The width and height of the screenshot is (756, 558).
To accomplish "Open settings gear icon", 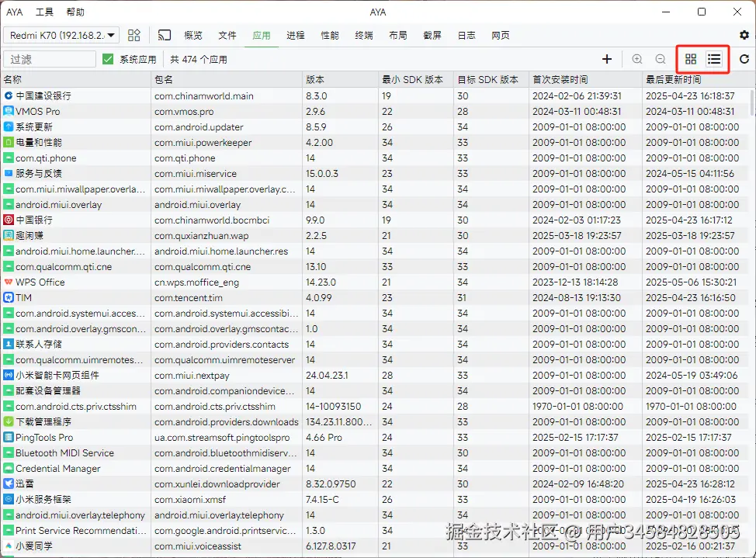I will pyautogui.click(x=744, y=35).
